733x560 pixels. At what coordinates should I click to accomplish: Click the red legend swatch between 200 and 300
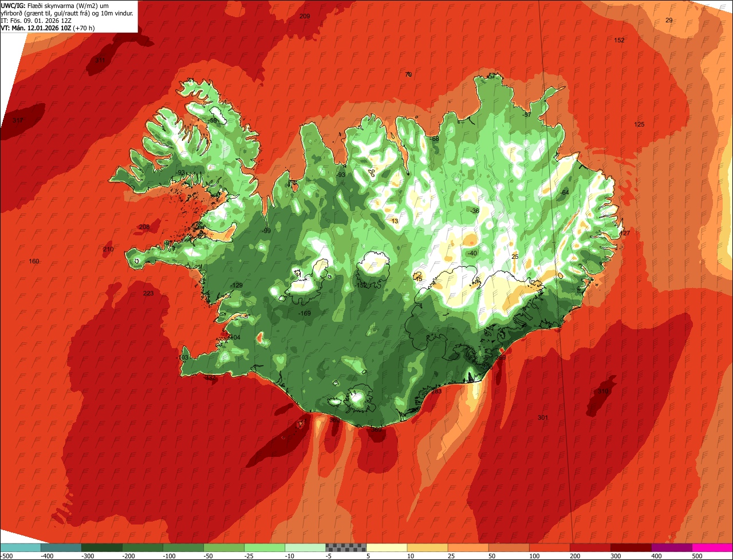click(590, 547)
